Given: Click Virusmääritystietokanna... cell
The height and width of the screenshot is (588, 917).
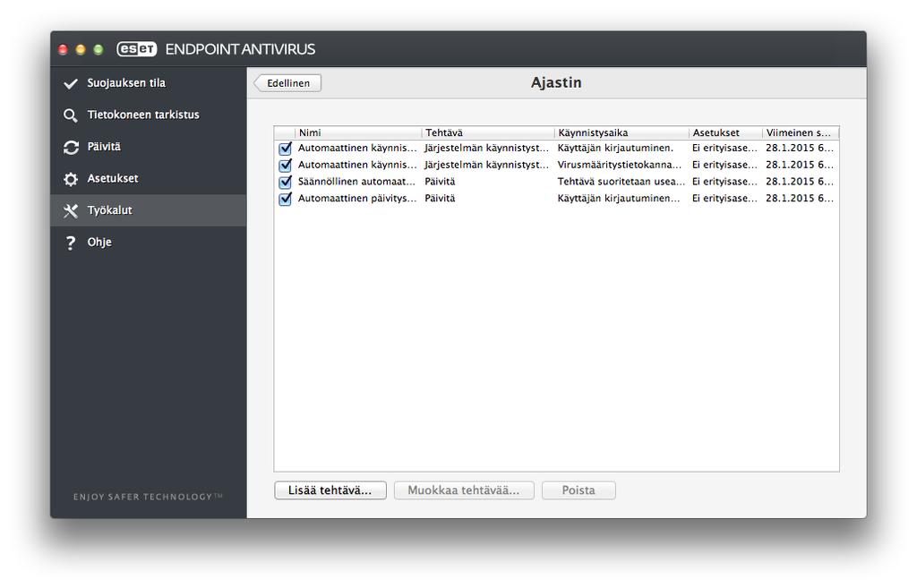Looking at the screenshot, I should (x=620, y=165).
